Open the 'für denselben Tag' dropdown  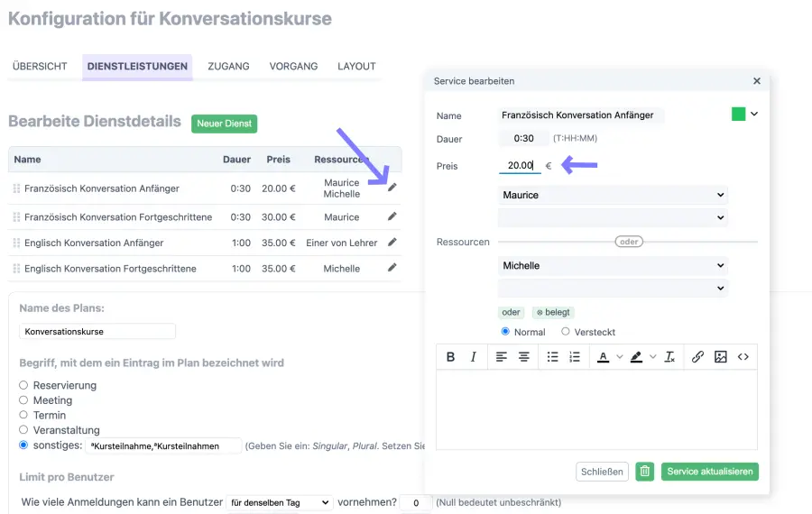tap(279, 502)
